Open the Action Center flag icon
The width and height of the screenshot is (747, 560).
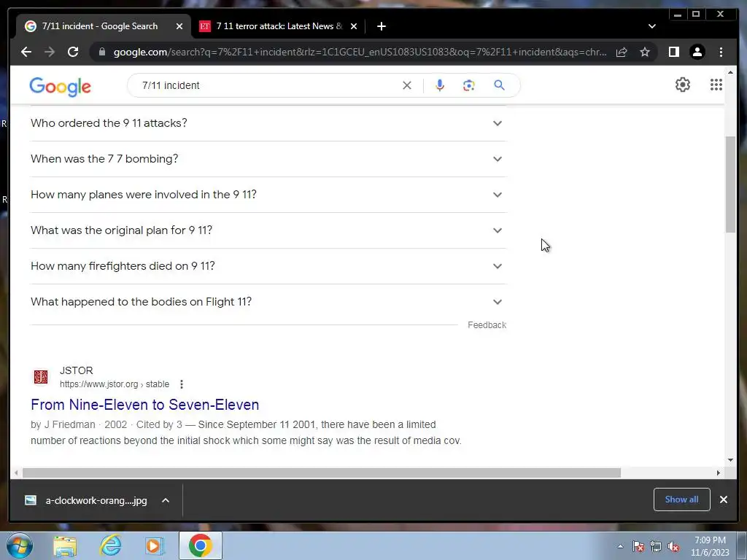[x=638, y=547]
